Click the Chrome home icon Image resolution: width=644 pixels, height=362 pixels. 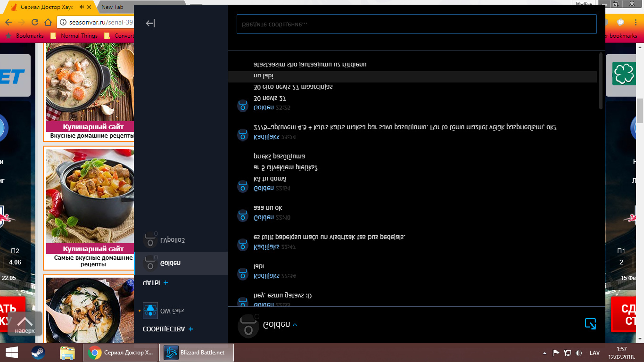(48, 22)
